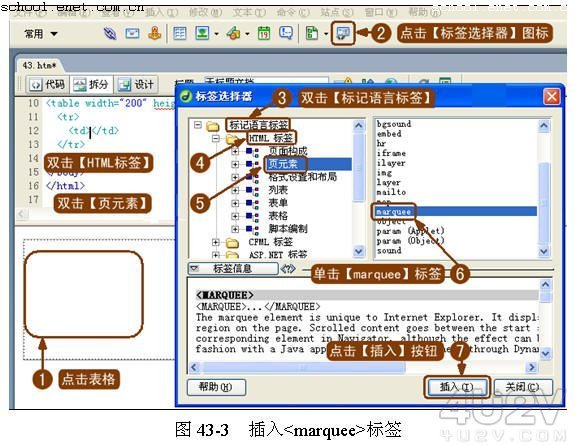Switch to 设计 (Design) view
575x445 pixels.
[x=136, y=85]
